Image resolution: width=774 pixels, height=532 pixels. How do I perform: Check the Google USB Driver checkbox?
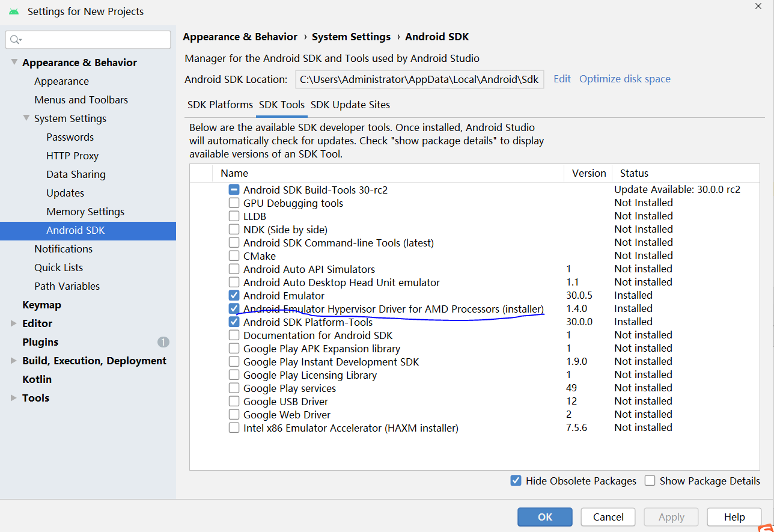[x=234, y=401]
